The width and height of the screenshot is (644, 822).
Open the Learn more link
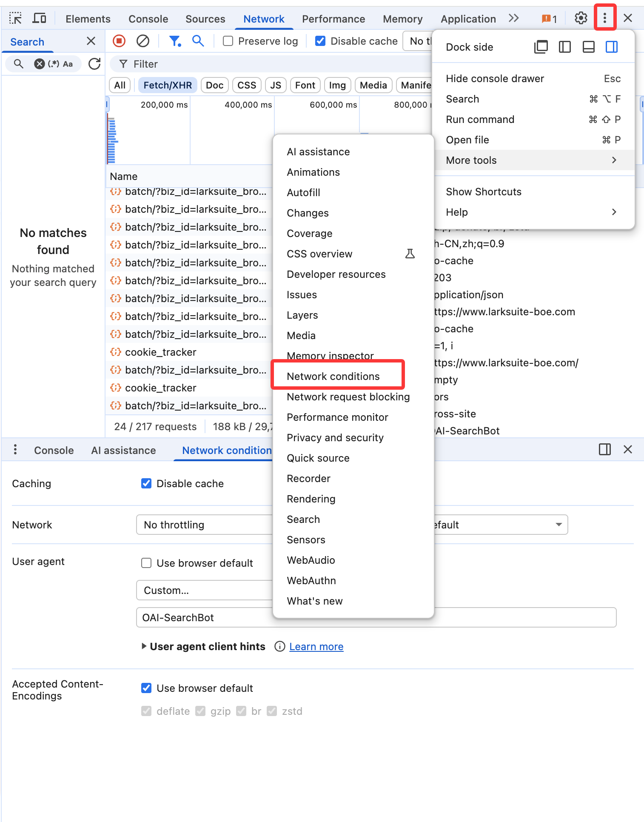point(316,647)
